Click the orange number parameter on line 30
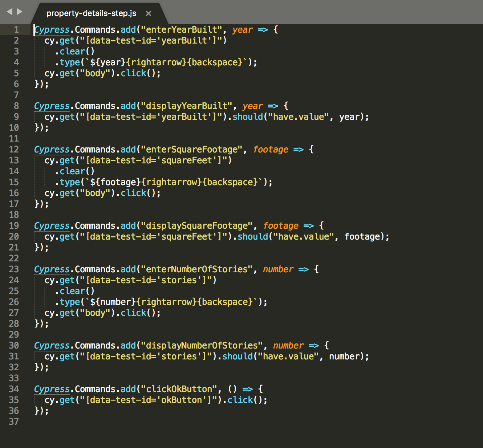The height and width of the screenshot is (448, 483). point(288,346)
